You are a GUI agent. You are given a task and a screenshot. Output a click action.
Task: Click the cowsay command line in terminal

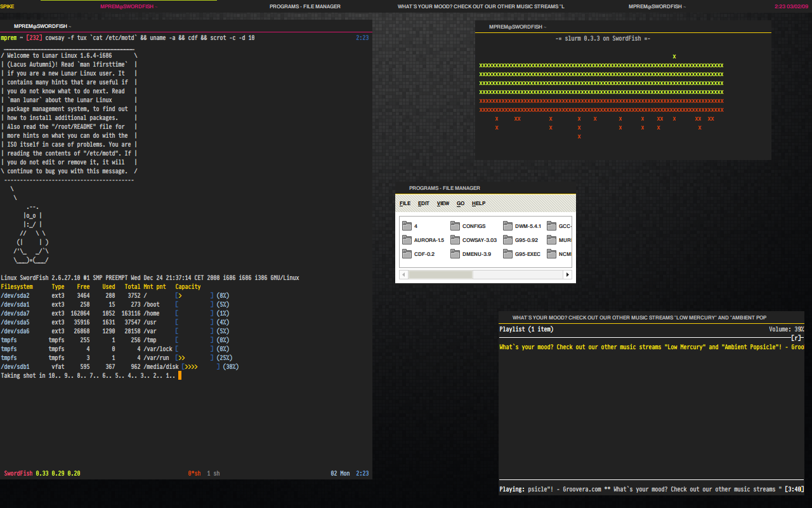(x=150, y=37)
